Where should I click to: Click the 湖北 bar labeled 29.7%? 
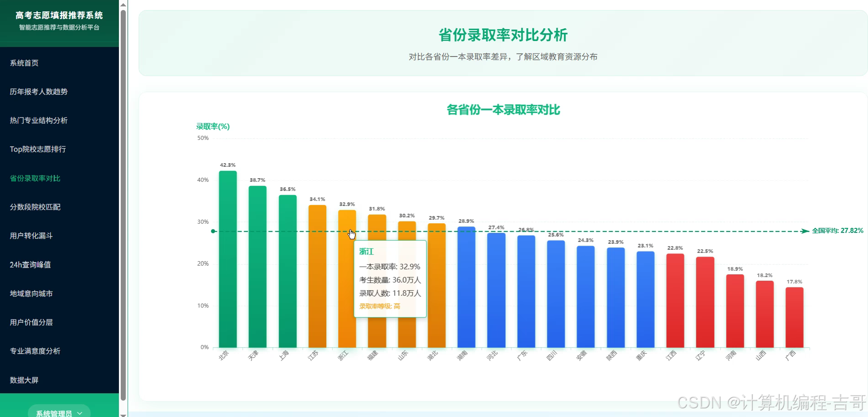coord(437,285)
